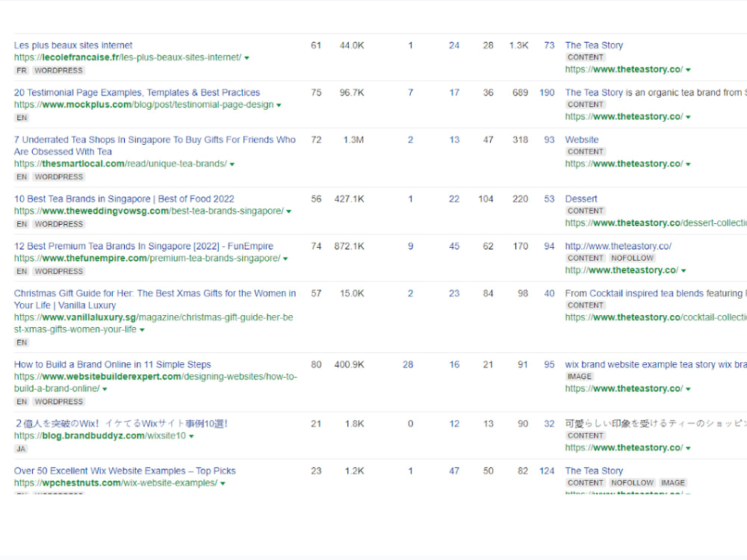This screenshot has height=560, width=747.
Task: Open theteastory.co/cocktail-collection target URL
Action: click(x=656, y=317)
